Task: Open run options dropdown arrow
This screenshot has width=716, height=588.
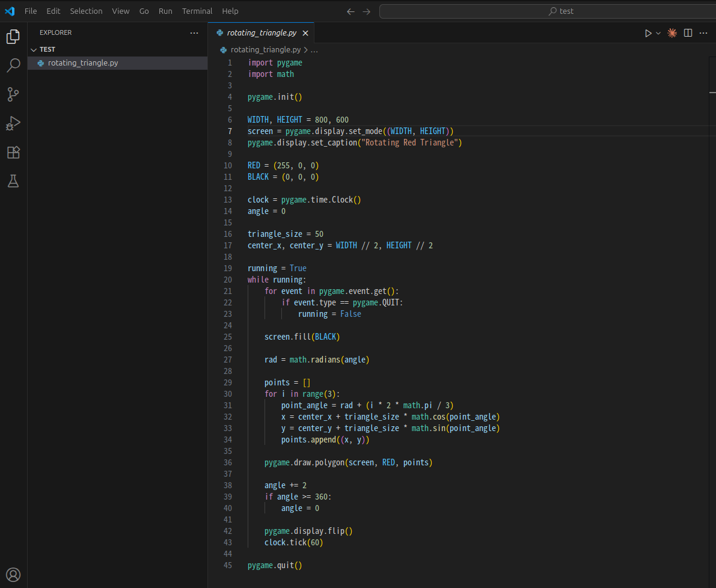Action: [658, 33]
